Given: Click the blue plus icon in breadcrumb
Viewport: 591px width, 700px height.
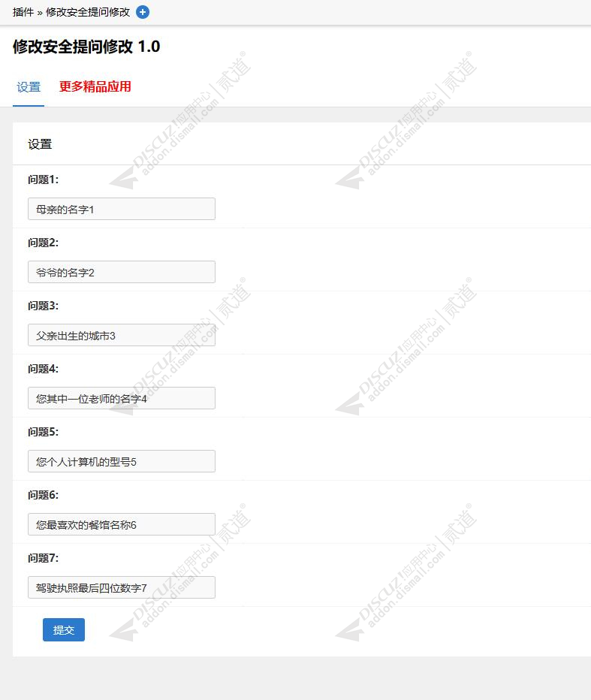Looking at the screenshot, I should coord(143,12).
